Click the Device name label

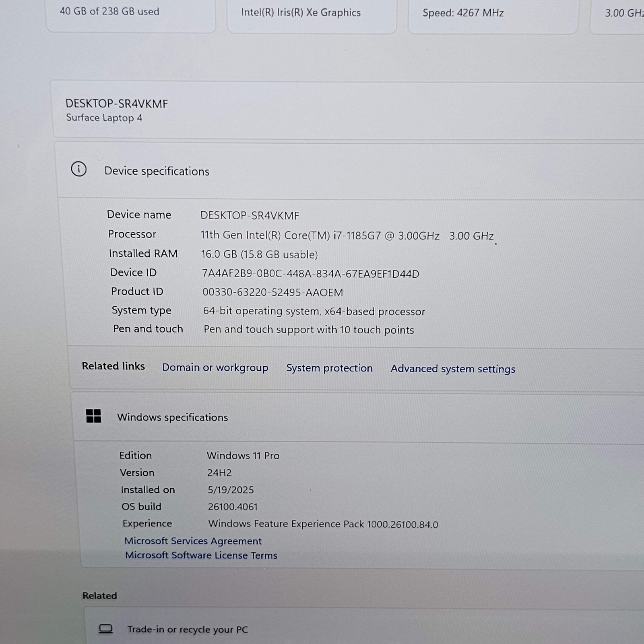coord(139,215)
